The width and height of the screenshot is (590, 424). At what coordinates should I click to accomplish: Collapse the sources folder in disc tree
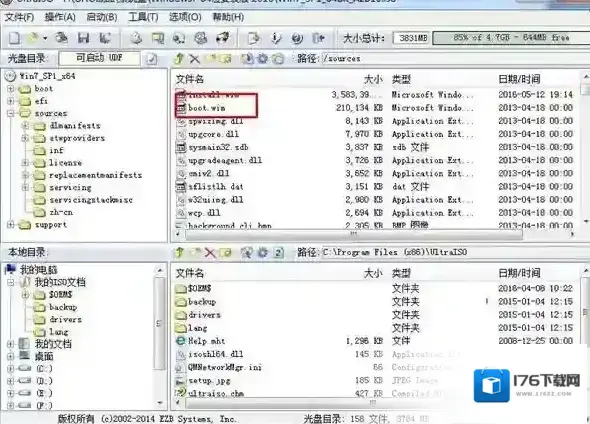point(11,114)
